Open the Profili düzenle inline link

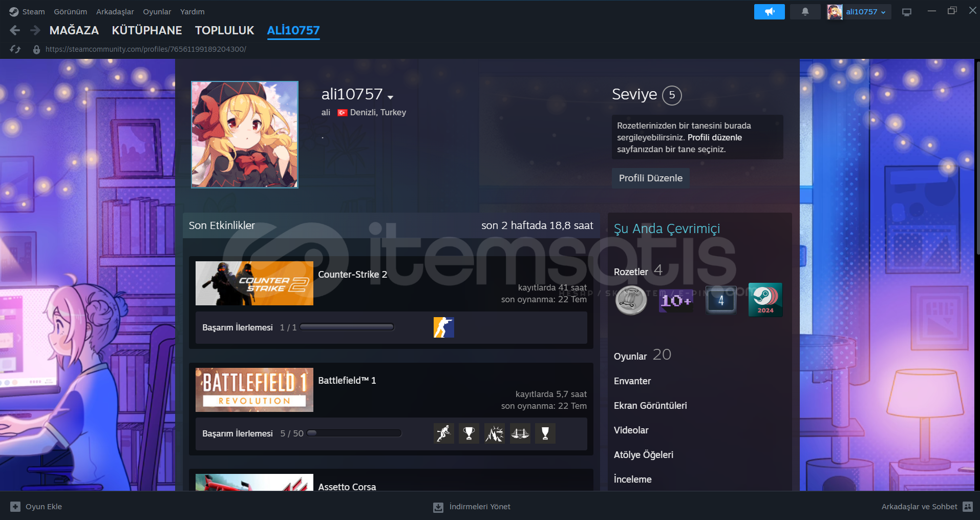715,137
